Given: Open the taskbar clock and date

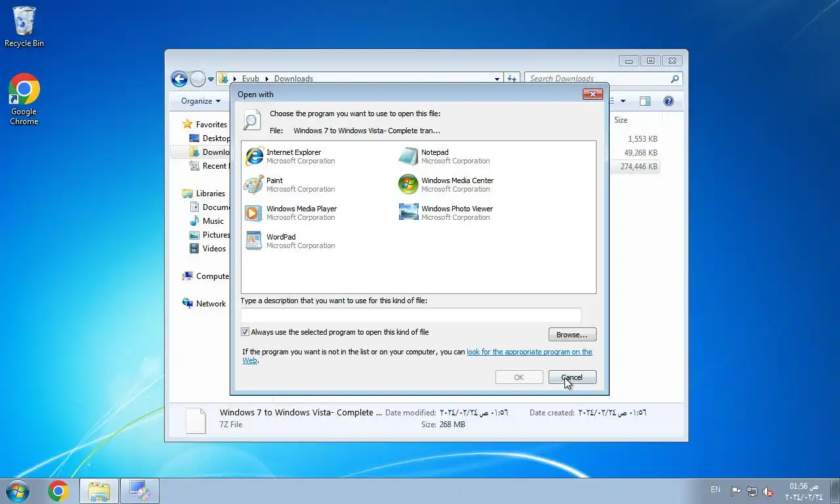Looking at the screenshot, I should (804, 492).
